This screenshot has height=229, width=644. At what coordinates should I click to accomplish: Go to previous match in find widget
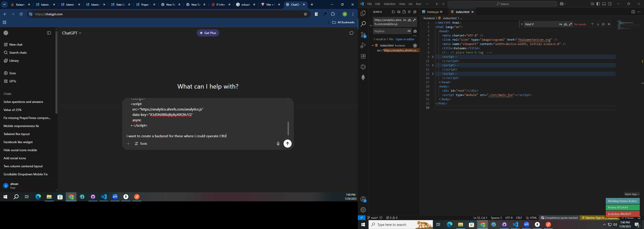(x=592, y=24)
